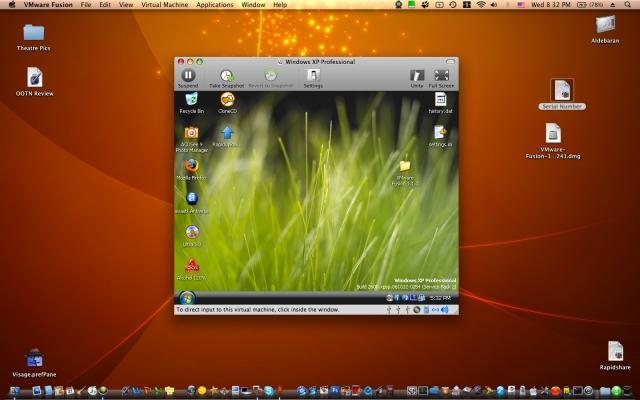
Task: Click the hard disk status icon
Action: point(426,310)
